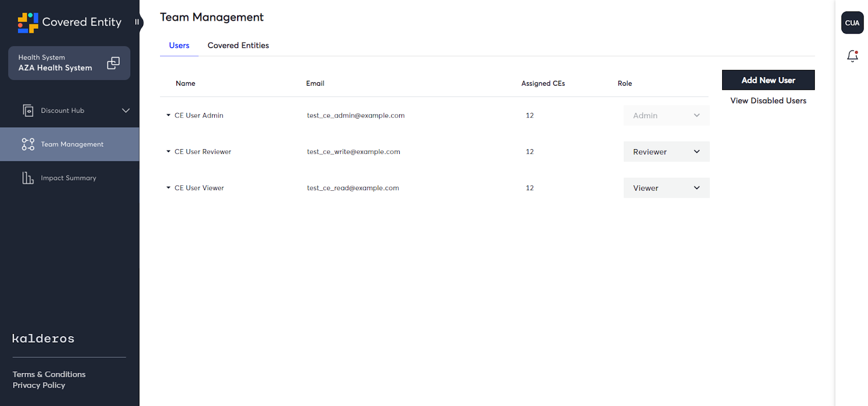Collapse the sidebar with the handle icon
868x406 pixels.
[137, 22]
